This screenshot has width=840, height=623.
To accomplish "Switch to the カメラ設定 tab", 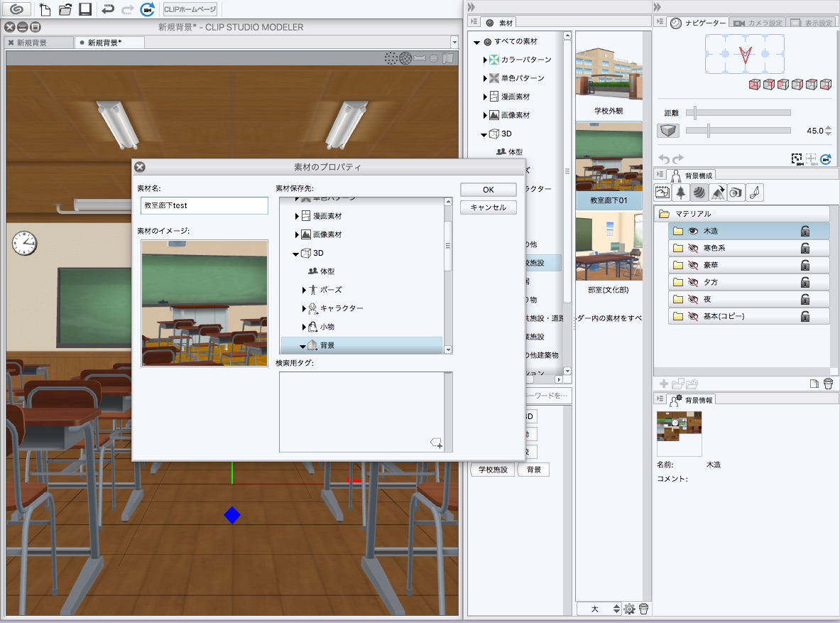I will click(x=758, y=23).
